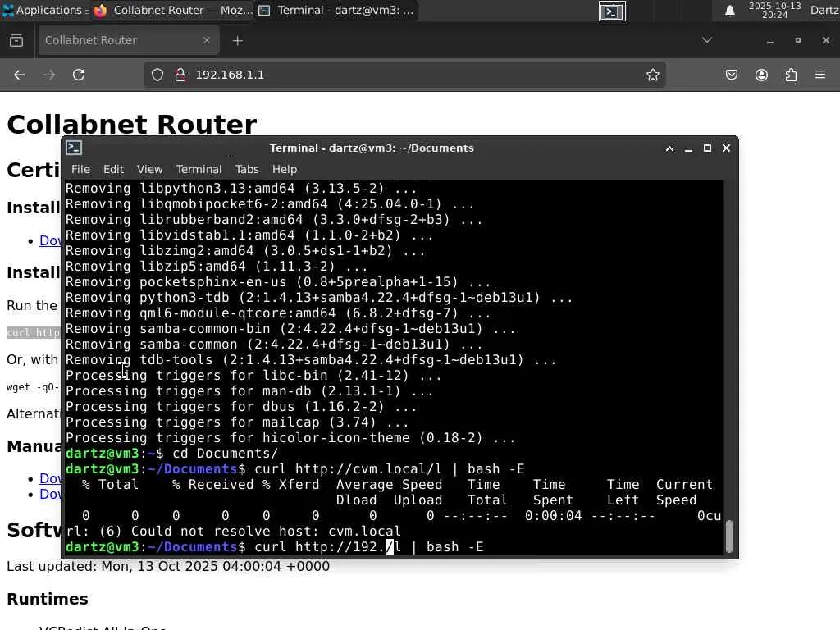Maximize the terminal window

(707, 148)
